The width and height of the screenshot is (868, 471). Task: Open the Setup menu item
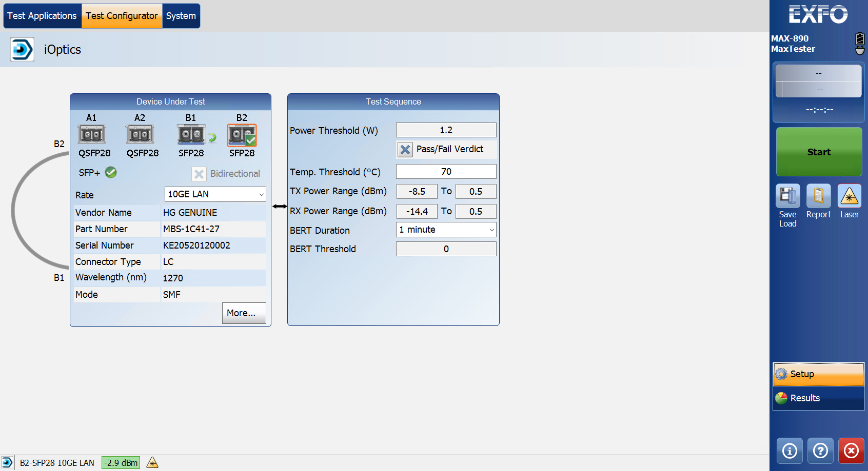click(x=819, y=374)
